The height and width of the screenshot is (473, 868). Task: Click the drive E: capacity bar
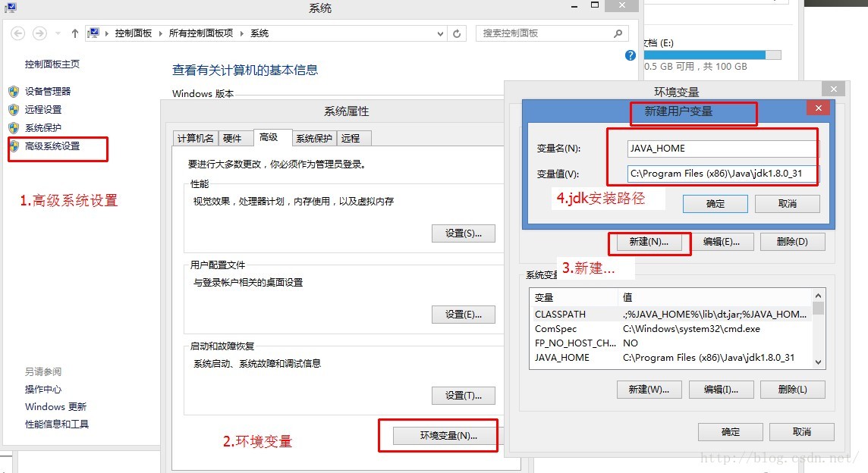[x=712, y=55]
